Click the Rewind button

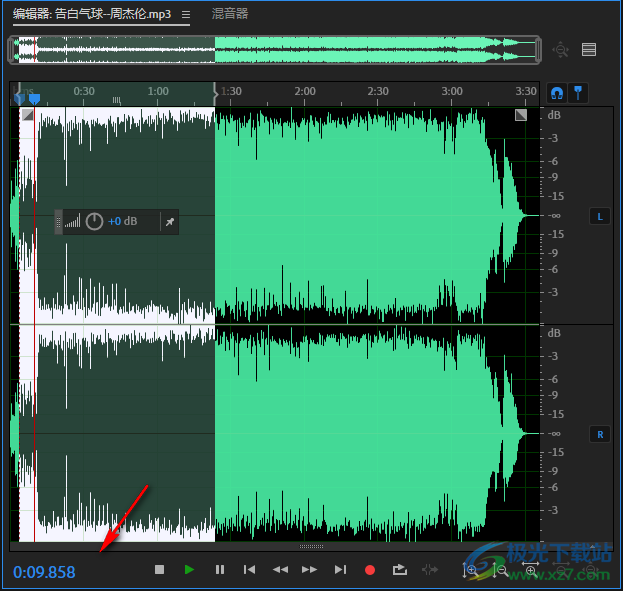coord(280,570)
